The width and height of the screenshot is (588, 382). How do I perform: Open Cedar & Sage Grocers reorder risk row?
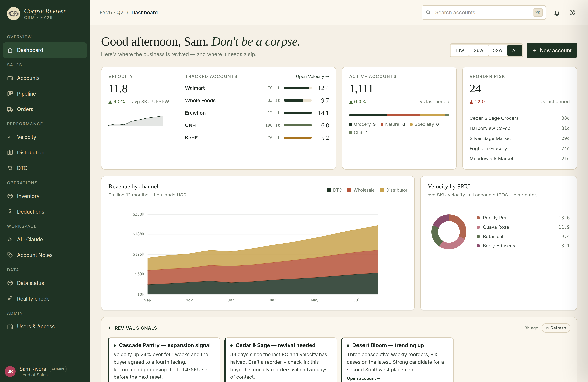tap(520, 118)
